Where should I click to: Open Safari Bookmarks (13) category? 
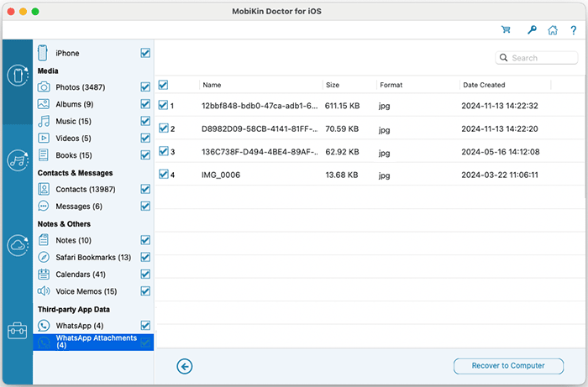[x=93, y=258]
